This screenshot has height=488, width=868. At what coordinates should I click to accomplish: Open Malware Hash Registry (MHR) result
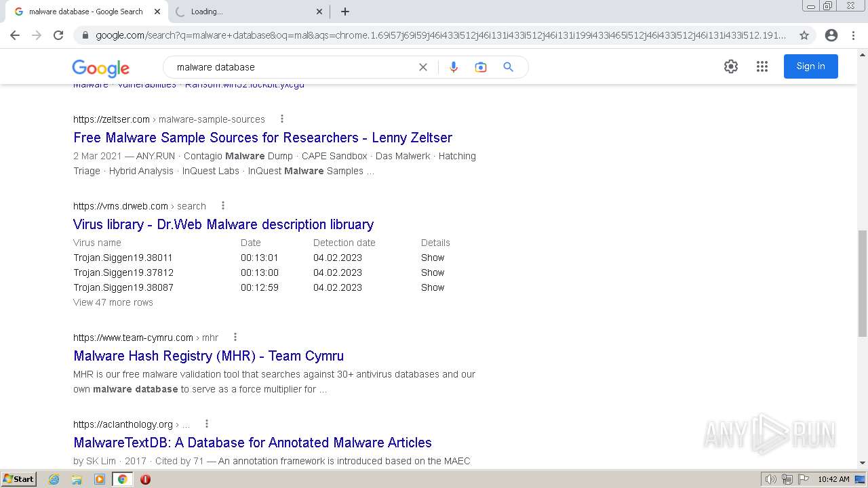[x=209, y=356]
